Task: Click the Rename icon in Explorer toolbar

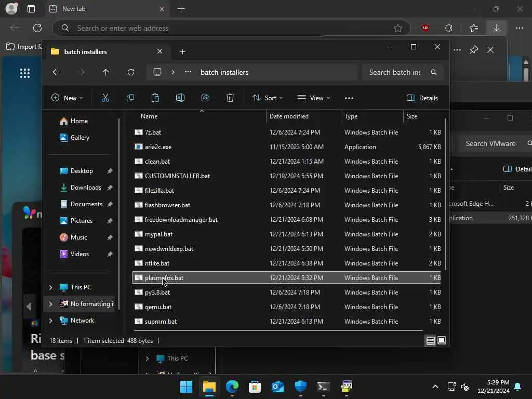Action: (x=180, y=98)
